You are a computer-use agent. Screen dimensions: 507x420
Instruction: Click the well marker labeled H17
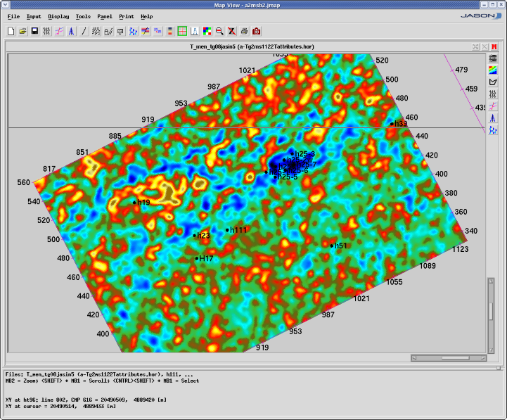click(197, 259)
